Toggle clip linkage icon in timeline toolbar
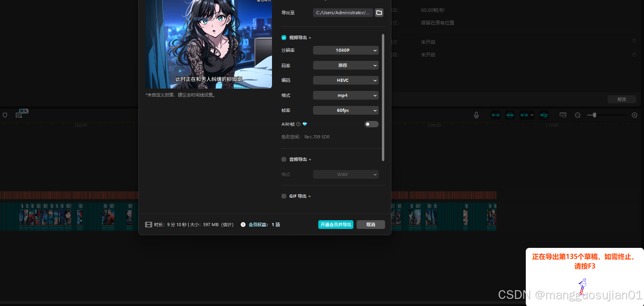 pos(524,115)
